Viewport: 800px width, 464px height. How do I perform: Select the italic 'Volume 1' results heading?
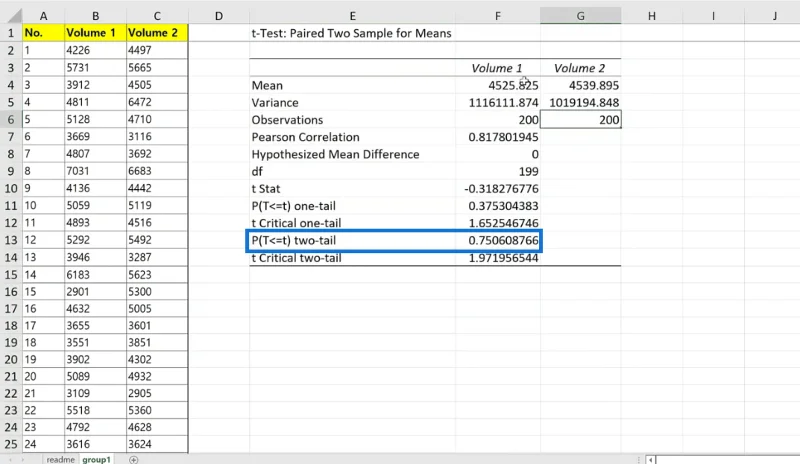click(x=496, y=68)
